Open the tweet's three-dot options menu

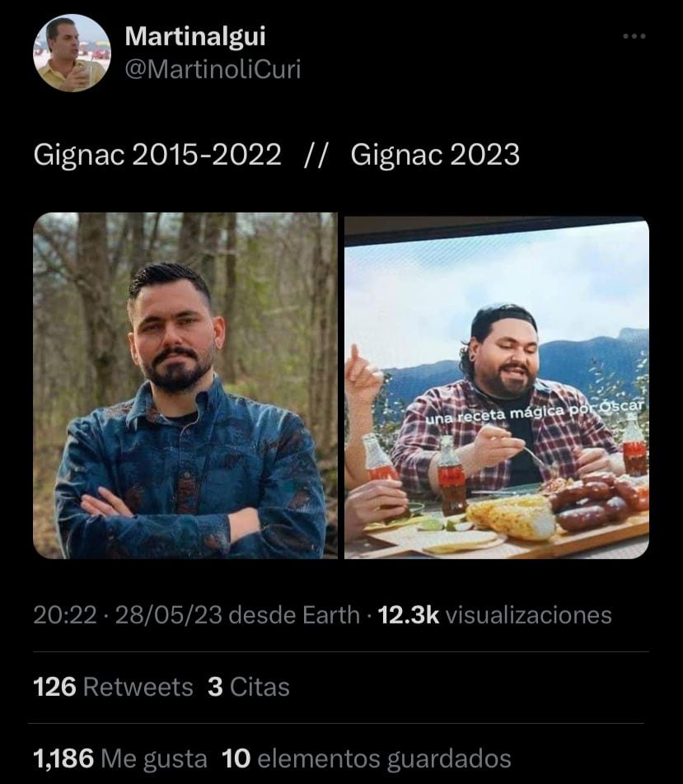[x=634, y=35]
